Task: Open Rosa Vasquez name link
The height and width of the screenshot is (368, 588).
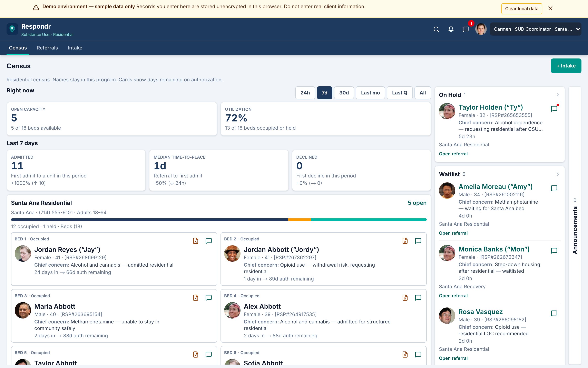Action: tap(480, 312)
